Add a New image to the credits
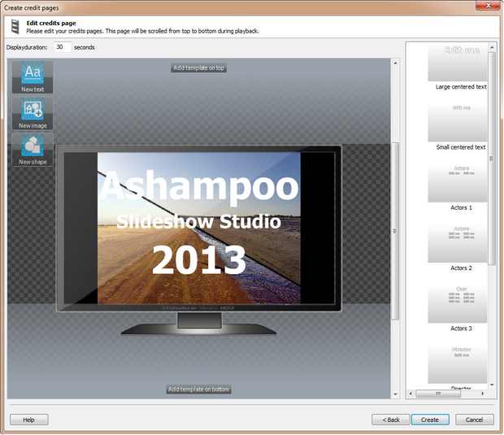The width and height of the screenshot is (504, 435). (x=33, y=114)
